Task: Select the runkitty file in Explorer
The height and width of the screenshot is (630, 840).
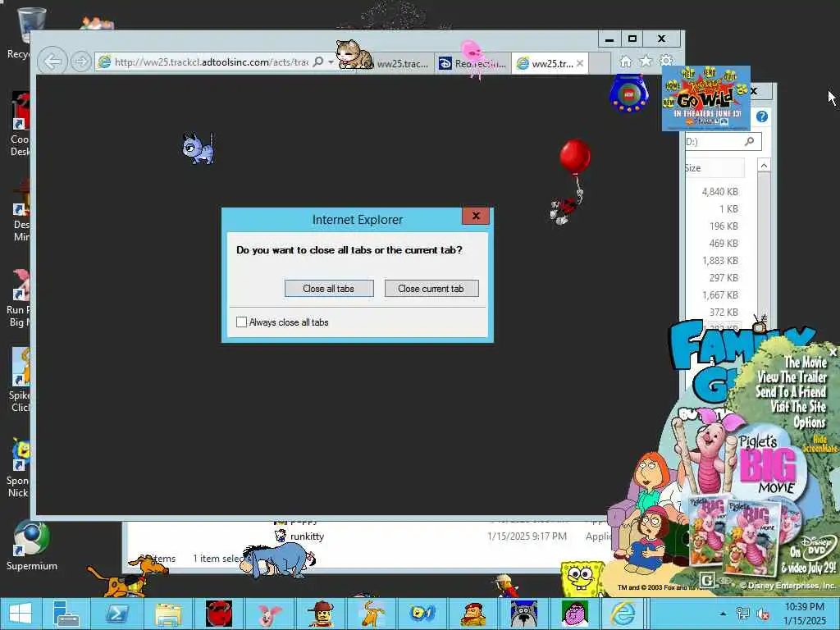Action: pos(307,536)
